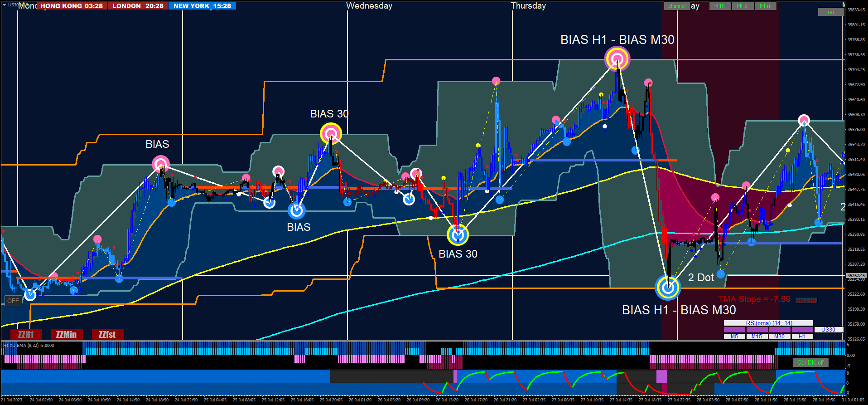Select the M15 timeframe label

coord(757,337)
